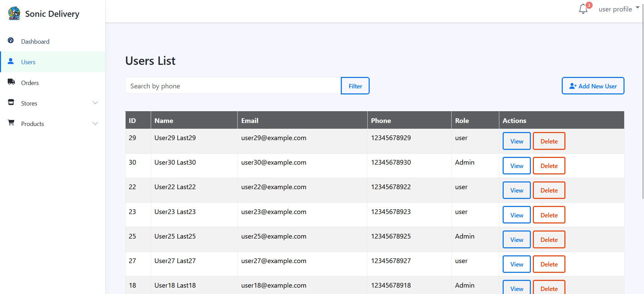View user User25 Last25

(x=516, y=240)
